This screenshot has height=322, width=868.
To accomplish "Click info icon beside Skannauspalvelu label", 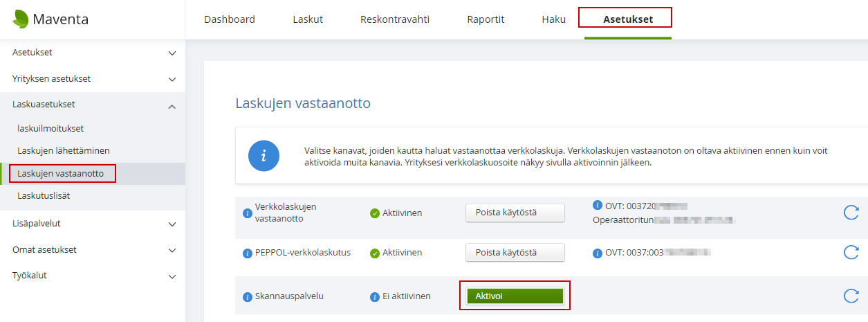I will point(247,296).
